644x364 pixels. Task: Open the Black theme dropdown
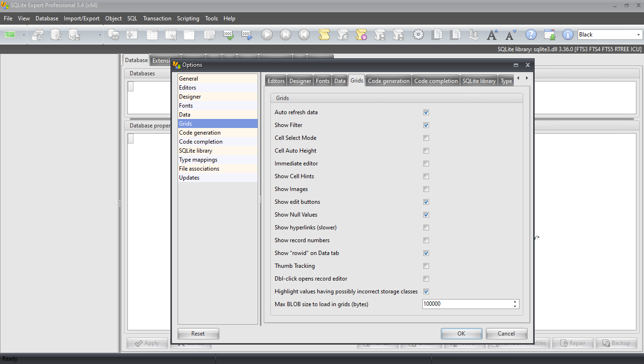[638, 35]
